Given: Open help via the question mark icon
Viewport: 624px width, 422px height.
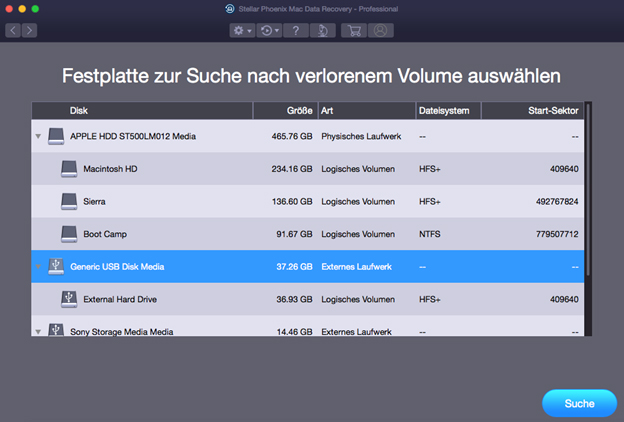Looking at the screenshot, I should tap(296, 30).
